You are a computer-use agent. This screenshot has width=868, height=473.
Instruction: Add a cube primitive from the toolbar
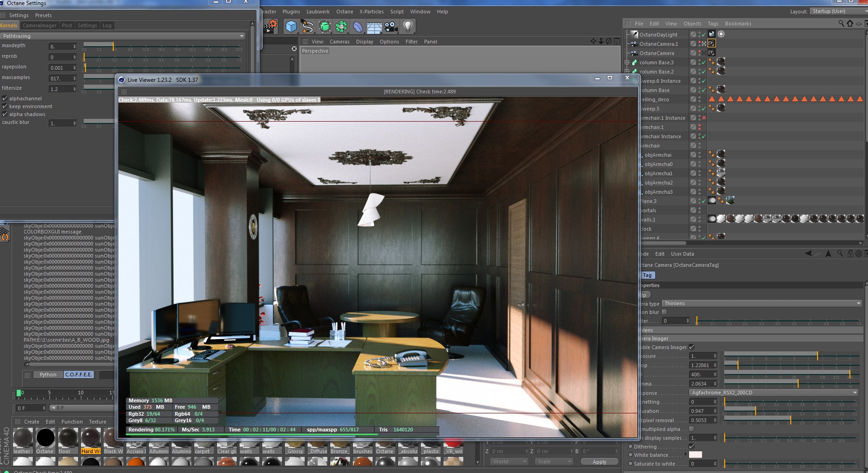(x=291, y=27)
